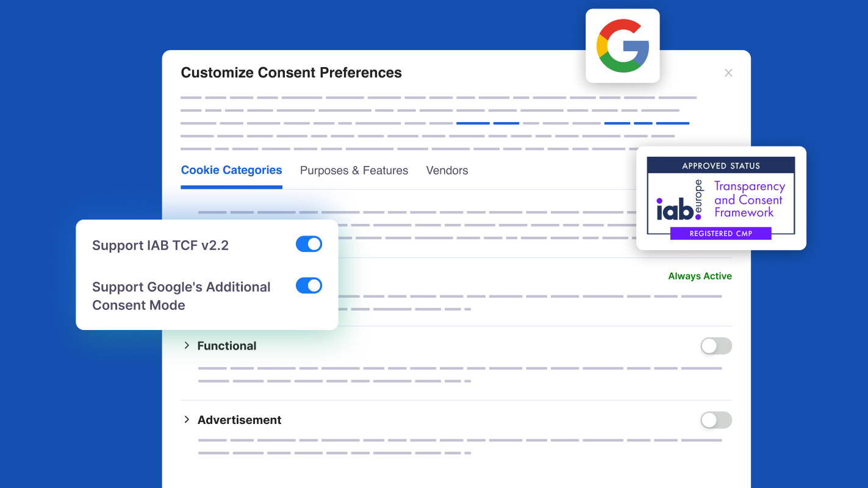Switch to the Purposes & Features tab

click(354, 170)
